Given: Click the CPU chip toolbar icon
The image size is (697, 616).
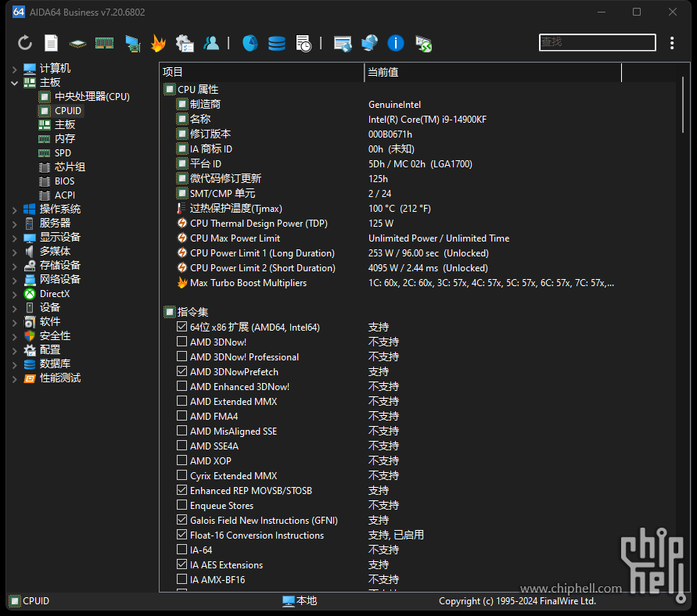Looking at the screenshot, I should pos(77,44).
